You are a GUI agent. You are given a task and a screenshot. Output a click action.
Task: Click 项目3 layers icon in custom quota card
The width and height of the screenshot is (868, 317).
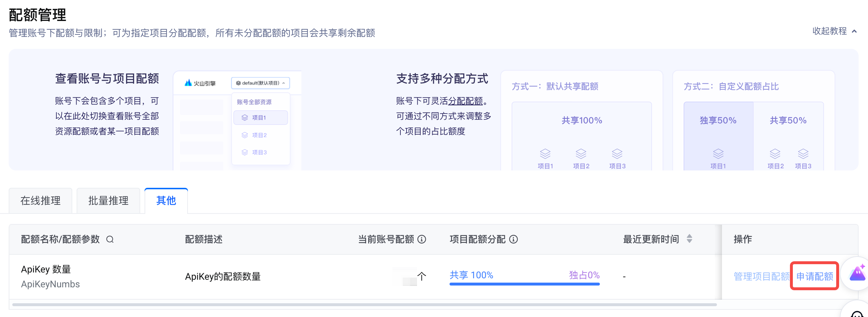click(803, 154)
